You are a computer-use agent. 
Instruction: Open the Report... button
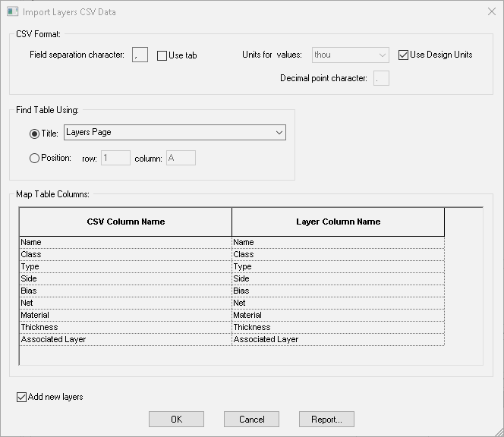click(326, 419)
